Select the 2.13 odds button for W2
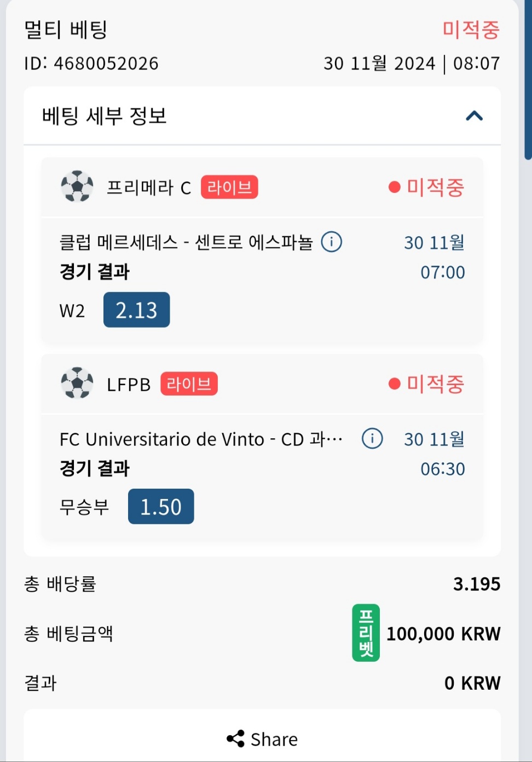This screenshot has height=762, width=532. tap(136, 310)
